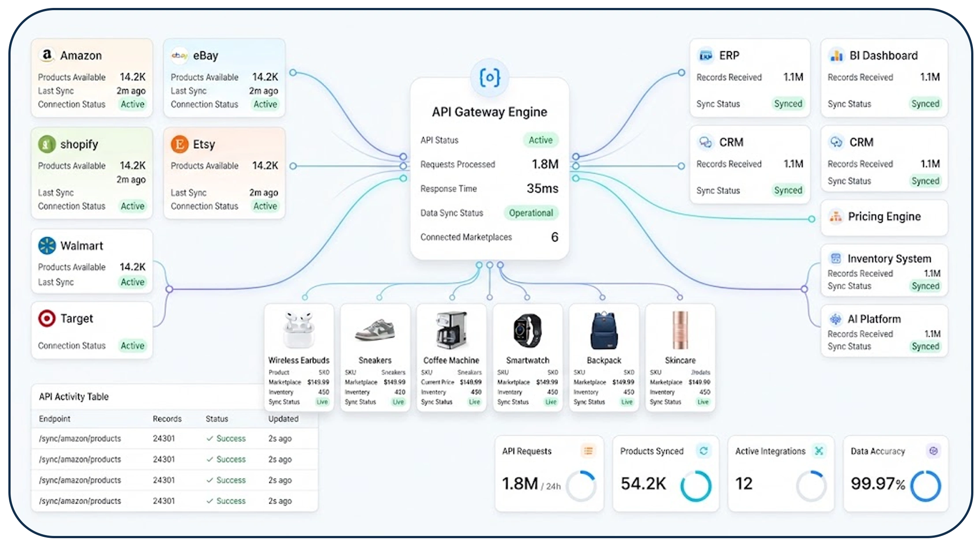
Task: Click the Products Synced progress ring
Action: point(696,486)
